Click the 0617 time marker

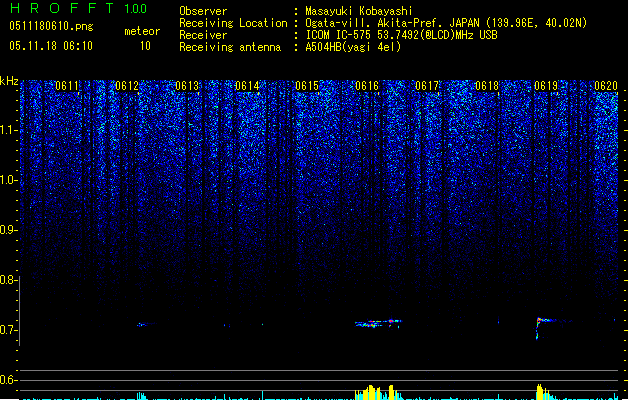(x=427, y=86)
